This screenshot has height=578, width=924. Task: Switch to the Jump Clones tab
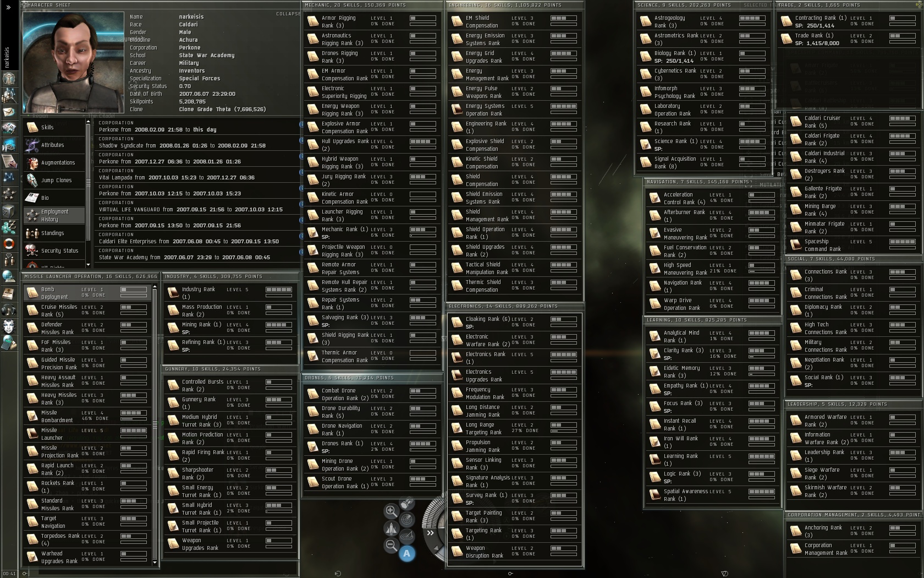point(54,180)
